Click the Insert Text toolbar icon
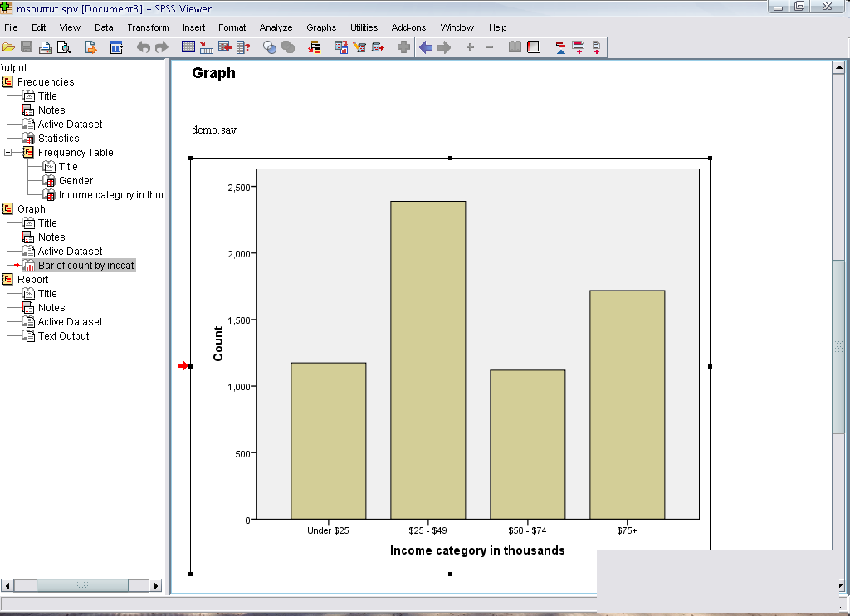The image size is (850, 616). (x=596, y=47)
